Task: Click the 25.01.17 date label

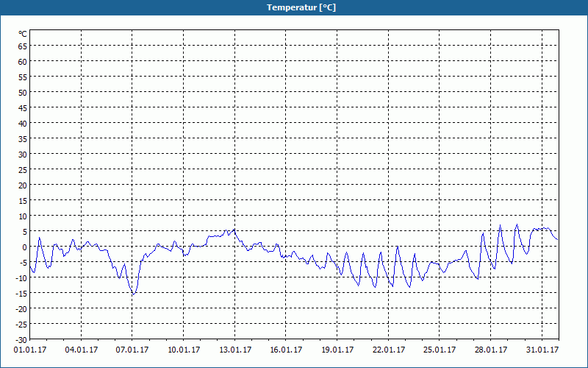Action: point(440,350)
